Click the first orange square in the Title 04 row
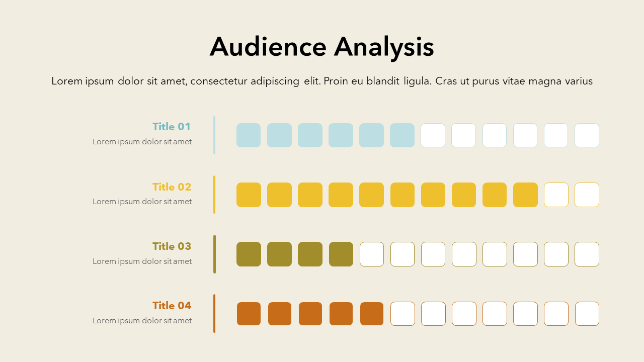644x362 pixels. pos(249,314)
